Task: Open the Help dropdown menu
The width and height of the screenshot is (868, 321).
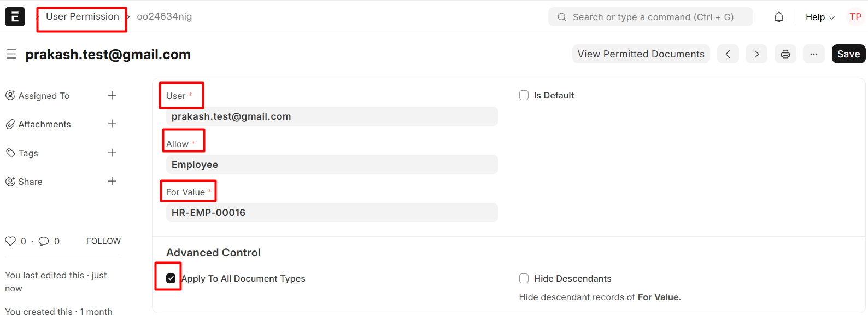Action: pos(819,17)
